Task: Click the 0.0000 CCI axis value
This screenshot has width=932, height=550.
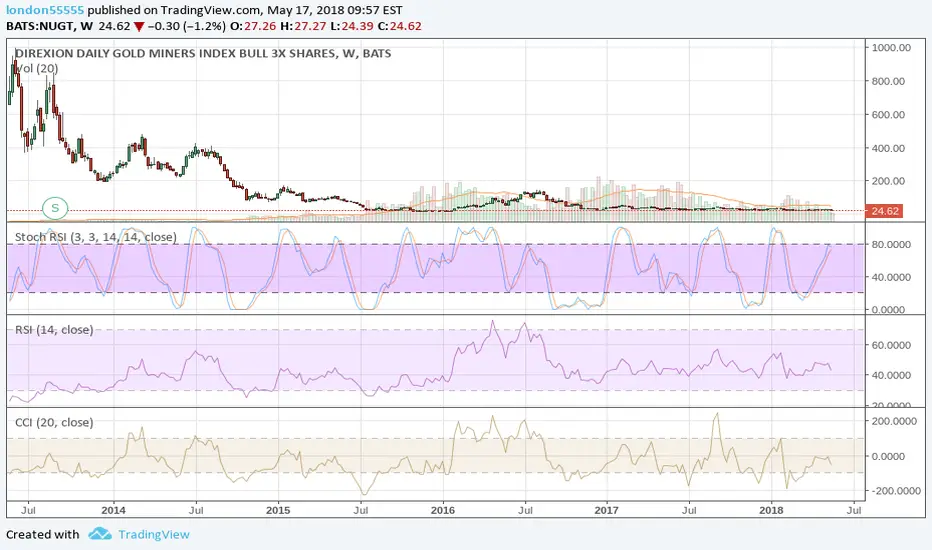Action: click(891, 457)
